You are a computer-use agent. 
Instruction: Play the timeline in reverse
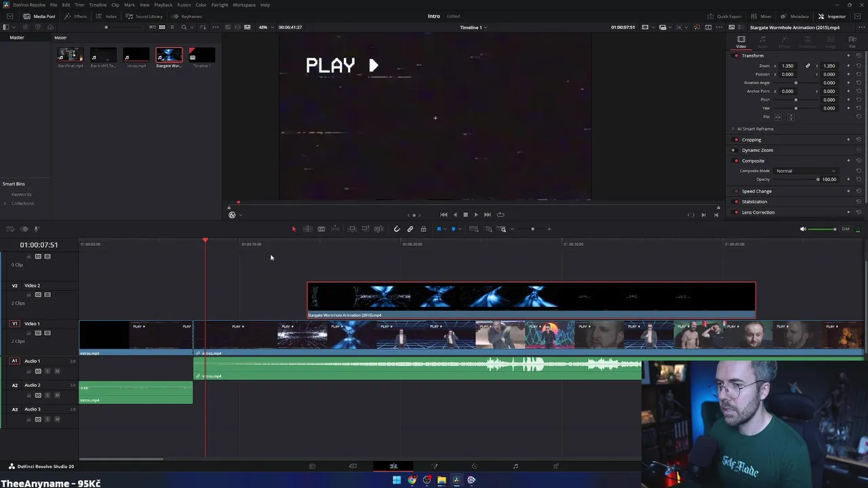coord(454,215)
